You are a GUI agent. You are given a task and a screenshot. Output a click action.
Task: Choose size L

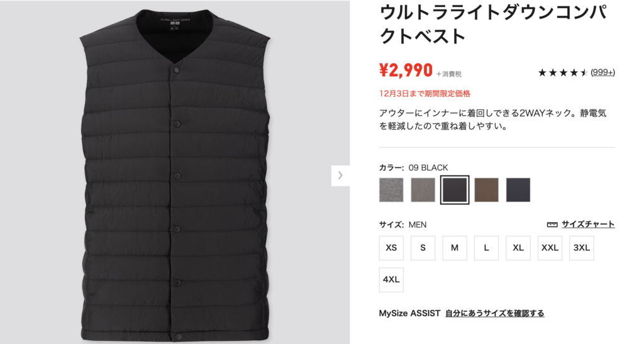(486, 248)
